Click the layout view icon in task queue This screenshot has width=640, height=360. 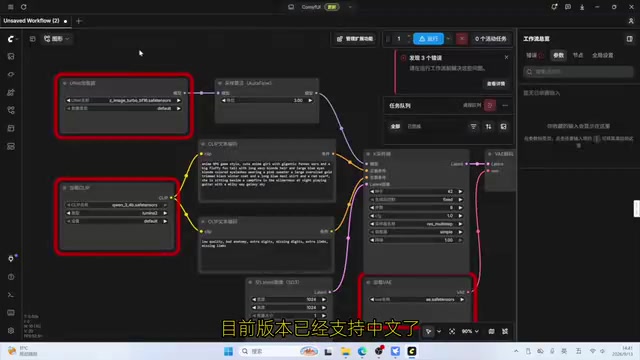point(504,127)
